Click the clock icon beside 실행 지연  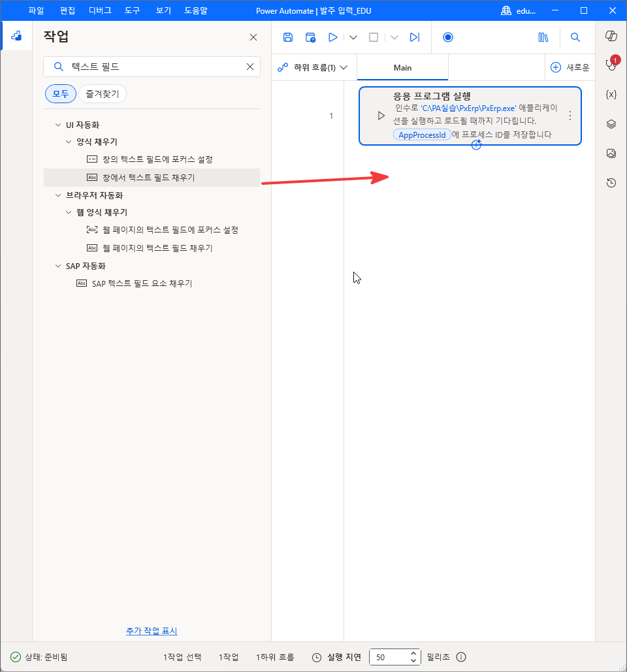click(317, 658)
